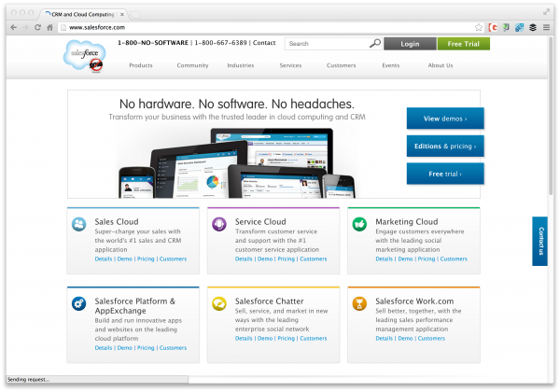
Task: Click the vertical page scrollbar
Action: tap(551, 114)
